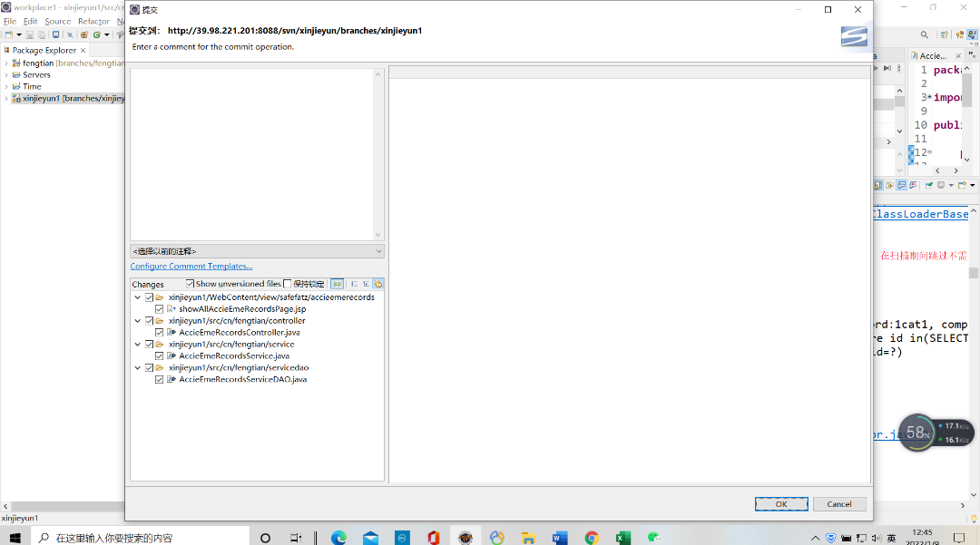Image resolution: width=980 pixels, height=545 pixels.
Task: Collapse the xinjieyun1/src/cn/fengtian/service folder
Action: click(x=138, y=345)
